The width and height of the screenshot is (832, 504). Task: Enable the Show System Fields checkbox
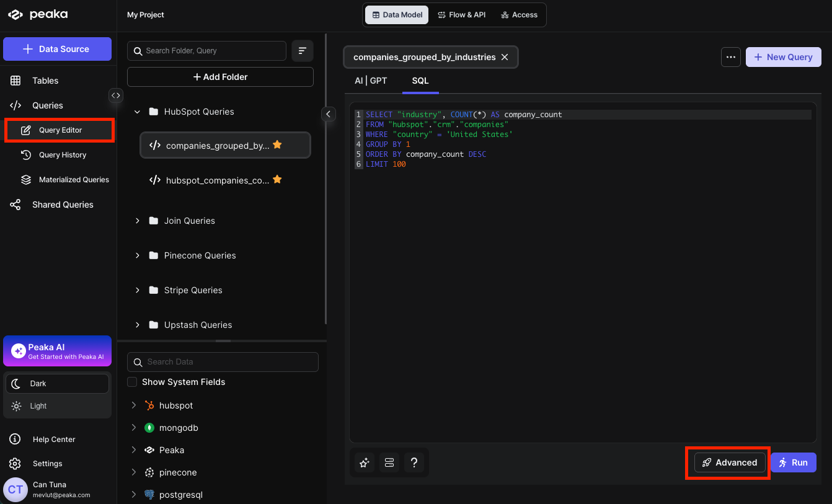pos(132,382)
